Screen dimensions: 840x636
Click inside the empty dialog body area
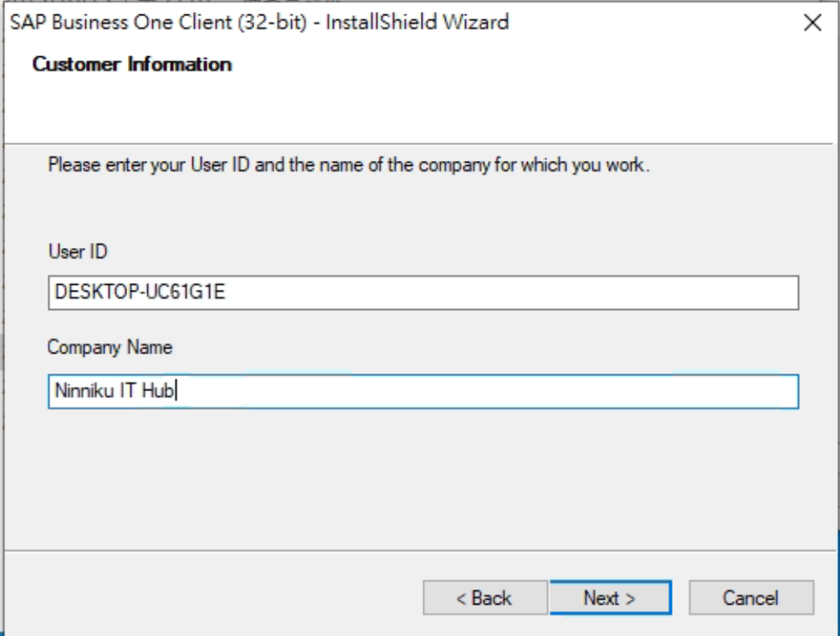(x=402, y=483)
